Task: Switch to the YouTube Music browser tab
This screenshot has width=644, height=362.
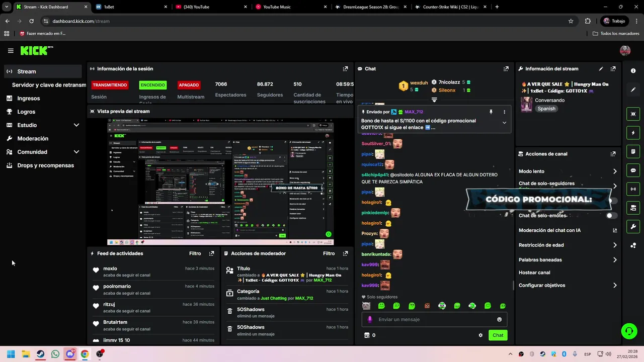Action: (x=290, y=7)
